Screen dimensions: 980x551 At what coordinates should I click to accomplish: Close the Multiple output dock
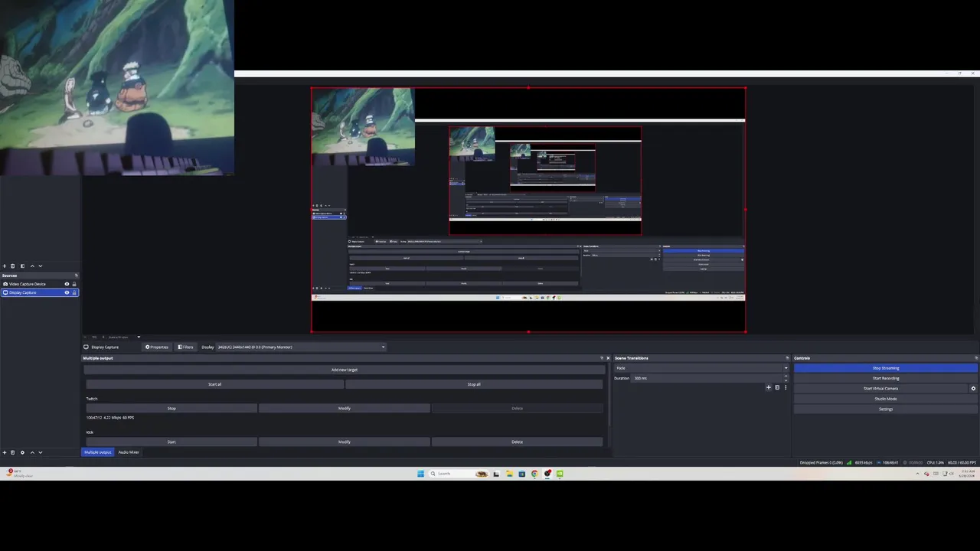(x=609, y=358)
